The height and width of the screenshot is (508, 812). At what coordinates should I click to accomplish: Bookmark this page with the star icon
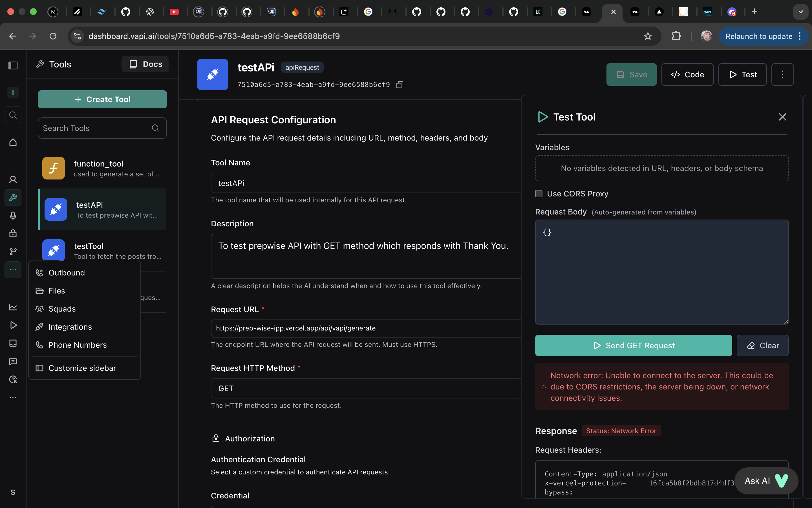648,36
